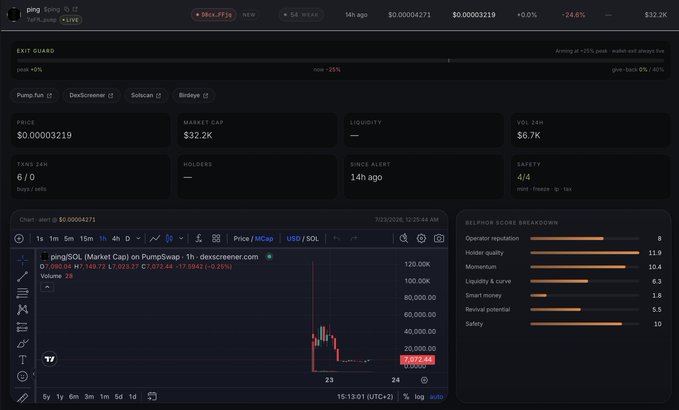Switch chart to Price mode

click(241, 239)
